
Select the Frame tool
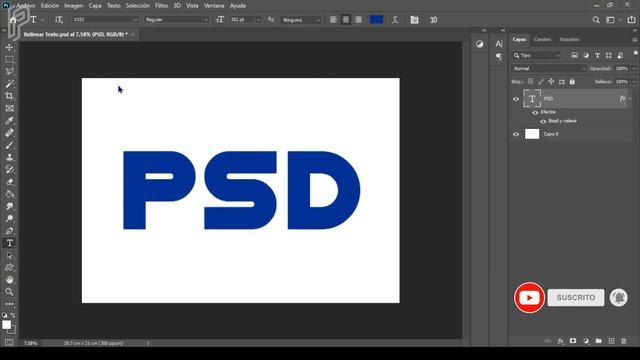coord(9,109)
